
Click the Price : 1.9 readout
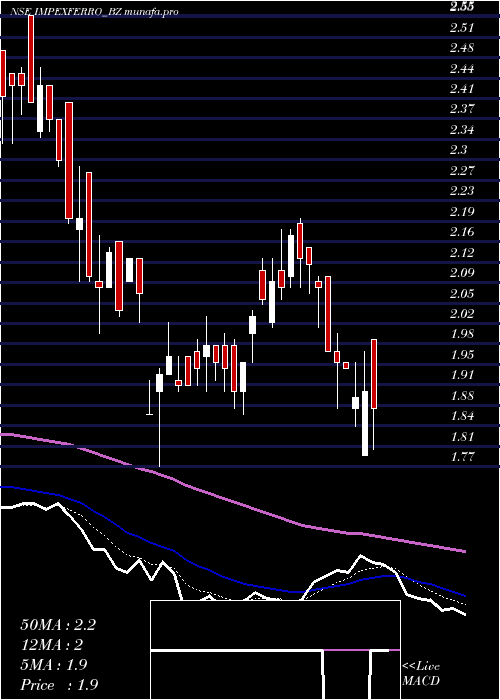pos(59,685)
